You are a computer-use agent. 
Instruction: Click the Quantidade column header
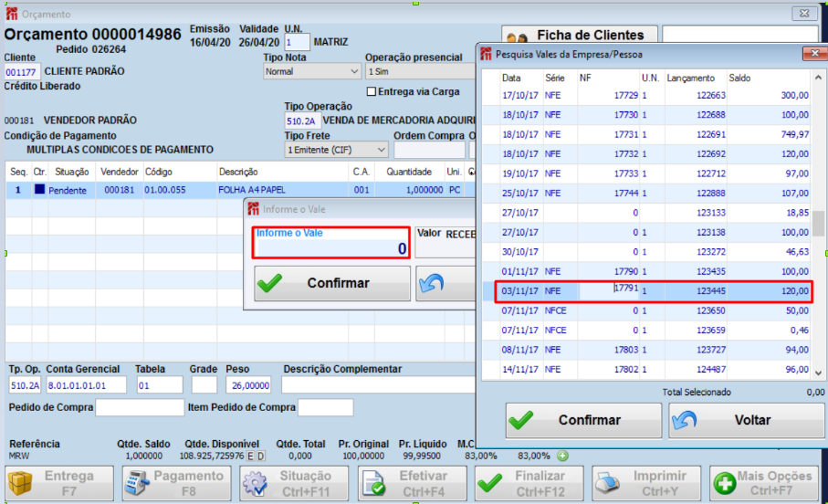coord(409,172)
